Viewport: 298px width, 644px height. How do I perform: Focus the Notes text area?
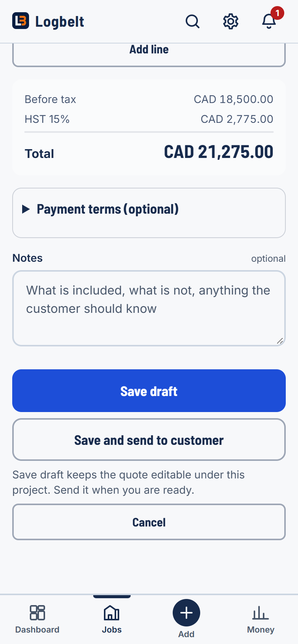[149, 308]
